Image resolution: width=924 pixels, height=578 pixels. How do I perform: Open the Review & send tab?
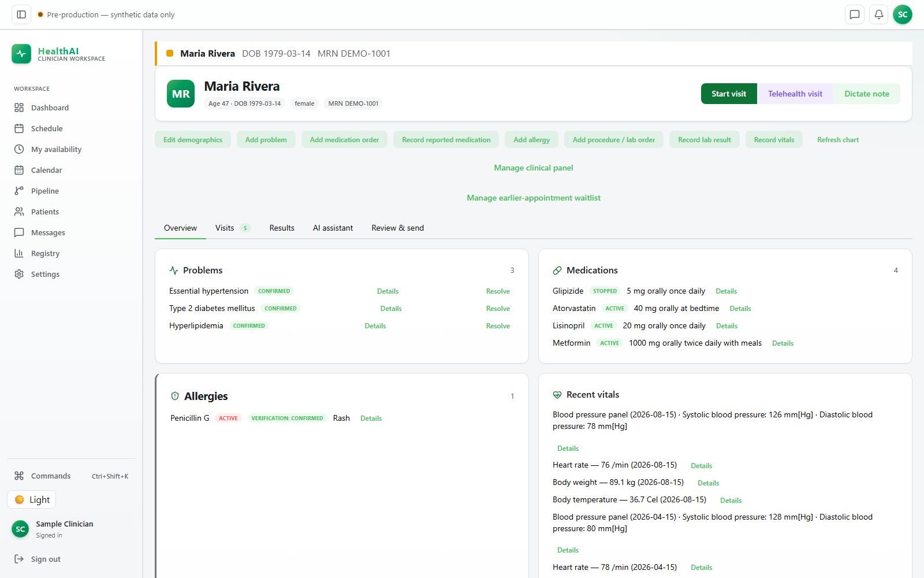point(397,228)
